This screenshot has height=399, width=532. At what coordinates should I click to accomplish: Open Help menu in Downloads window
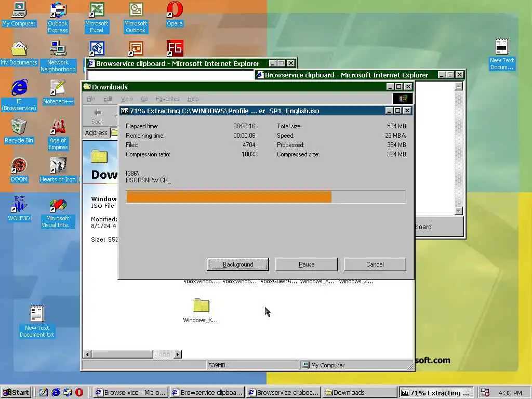[x=193, y=99]
